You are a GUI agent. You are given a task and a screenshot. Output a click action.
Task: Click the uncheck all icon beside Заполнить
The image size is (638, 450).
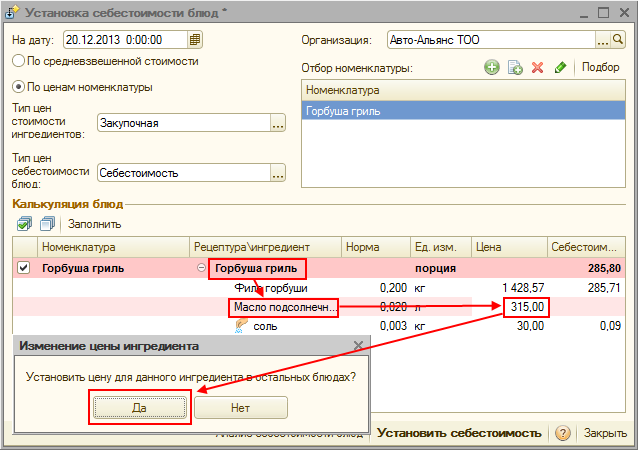[x=46, y=224]
